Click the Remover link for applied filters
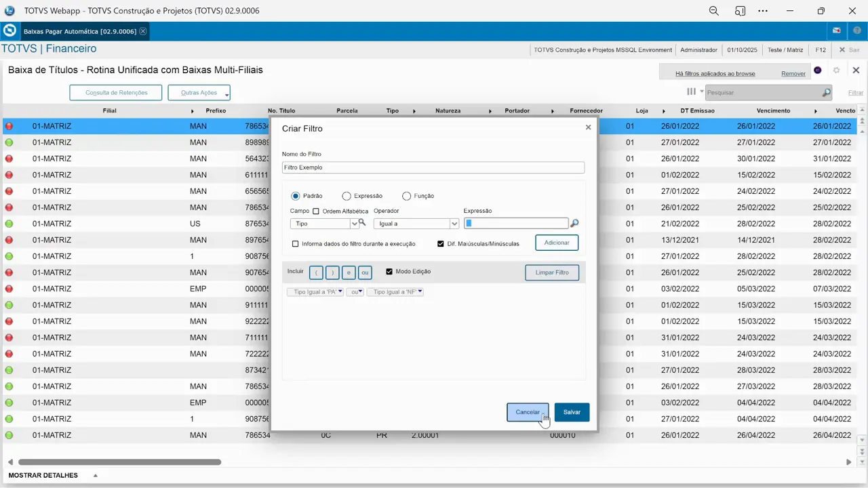 pyautogui.click(x=793, y=73)
